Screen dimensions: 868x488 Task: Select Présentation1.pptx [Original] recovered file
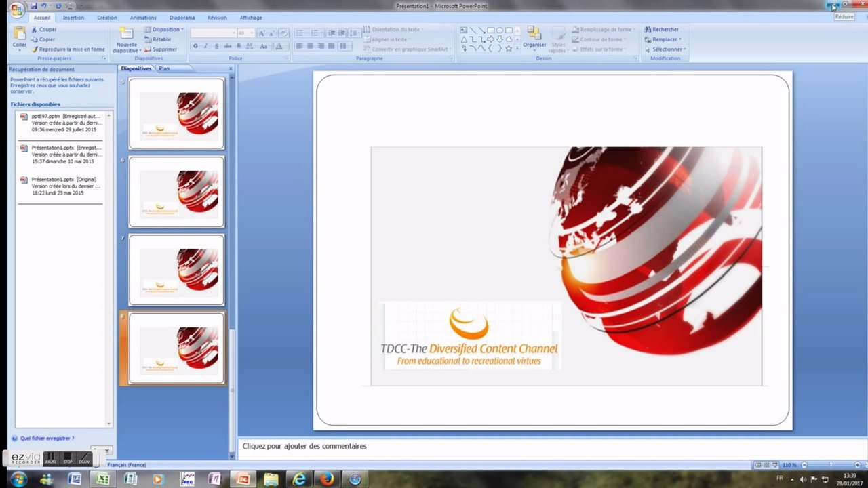pyautogui.click(x=62, y=186)
